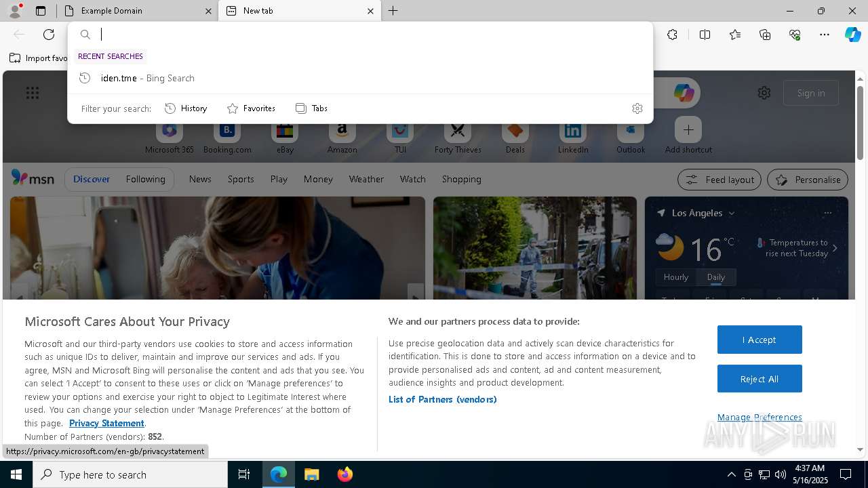Viewport: 868px width, 488px height.
Task: Select the Following feed tab
Action: pyautogui.click(x=145, y=179)
